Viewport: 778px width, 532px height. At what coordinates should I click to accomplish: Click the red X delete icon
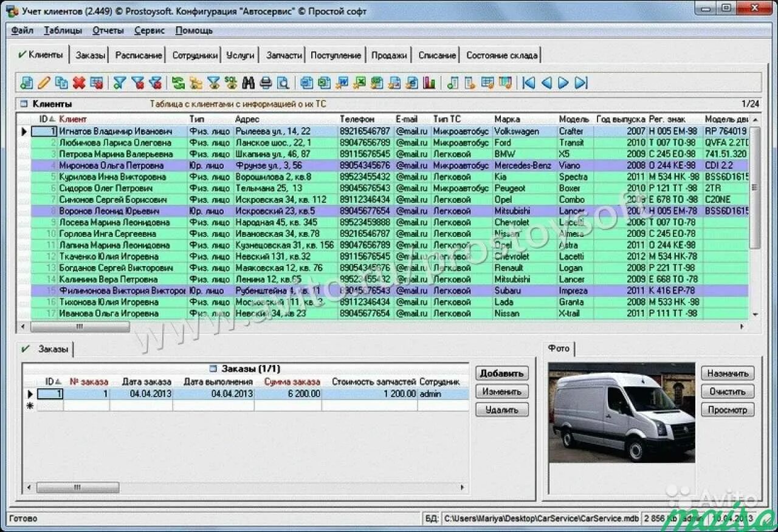coord(79,83)
